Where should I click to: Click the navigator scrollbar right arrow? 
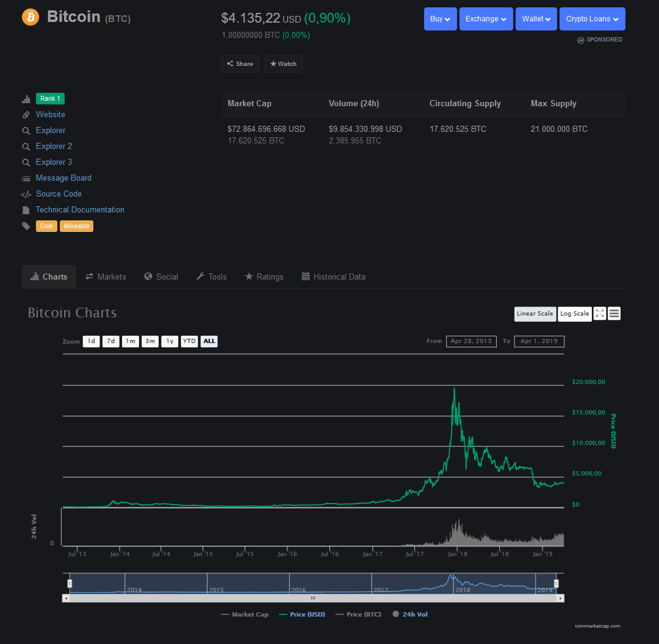pyautogui.click(x=560, y=598)
